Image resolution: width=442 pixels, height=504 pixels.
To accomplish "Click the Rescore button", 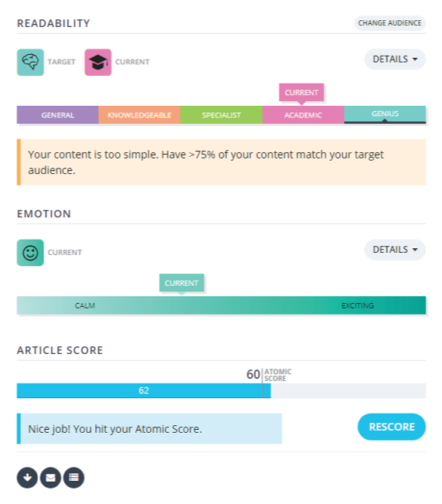I will pyautogui.click(x=392, y=427).
